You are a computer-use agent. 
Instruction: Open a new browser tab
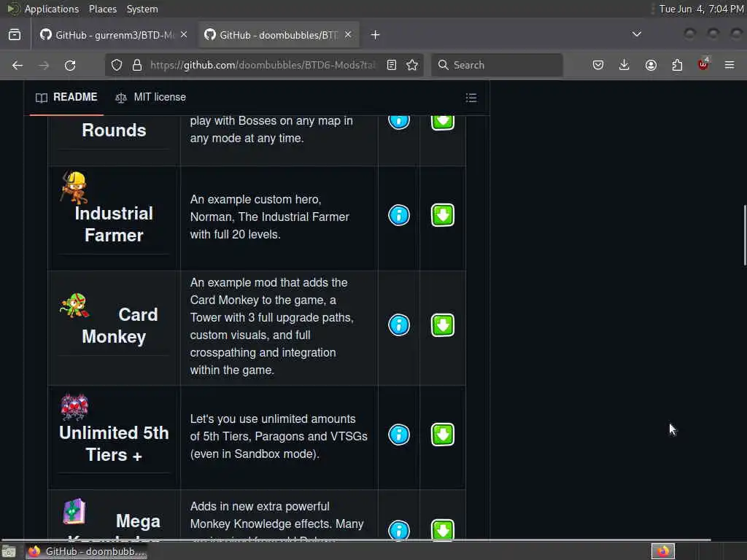tap(376, 35)
